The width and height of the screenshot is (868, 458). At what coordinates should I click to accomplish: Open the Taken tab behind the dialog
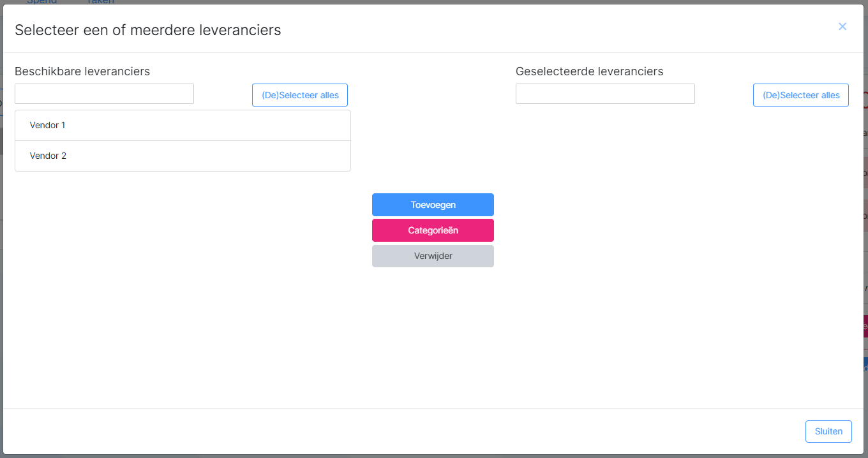[x=100, y=2]
